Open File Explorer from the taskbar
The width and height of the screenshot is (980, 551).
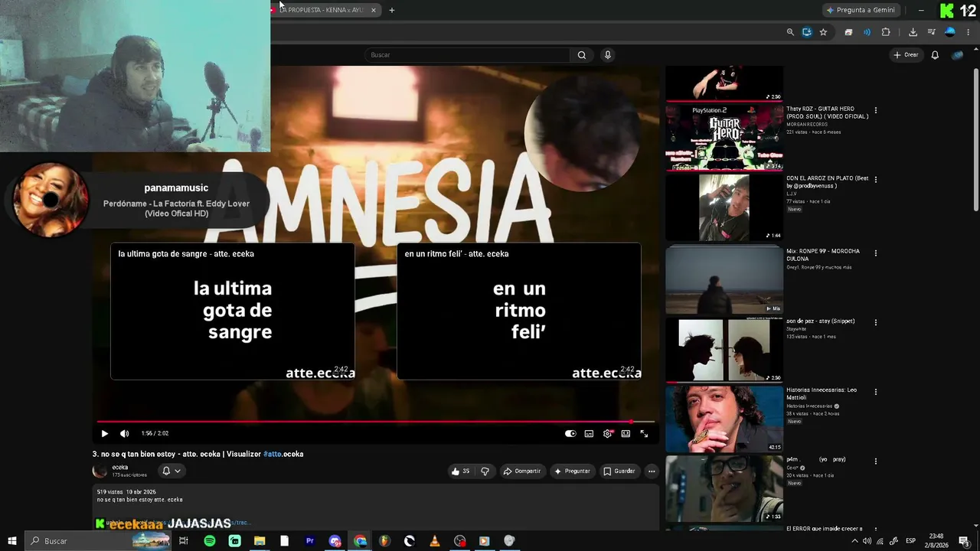260,541
